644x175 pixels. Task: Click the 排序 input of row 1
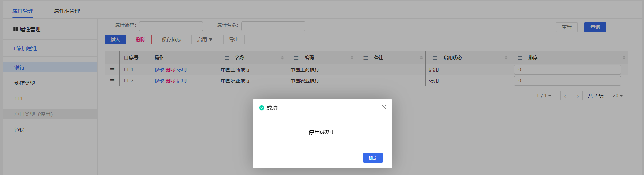tap(568, 70)
